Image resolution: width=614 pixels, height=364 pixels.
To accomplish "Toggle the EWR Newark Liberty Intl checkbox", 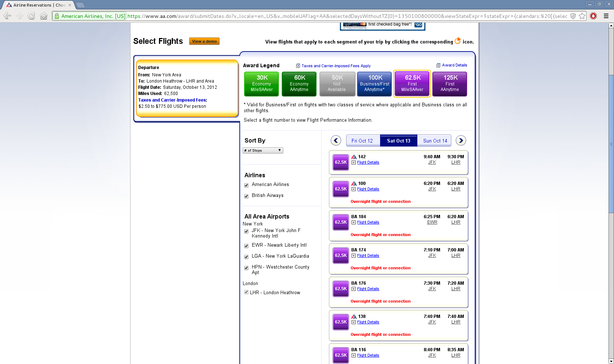I will [x=246, y=246].
